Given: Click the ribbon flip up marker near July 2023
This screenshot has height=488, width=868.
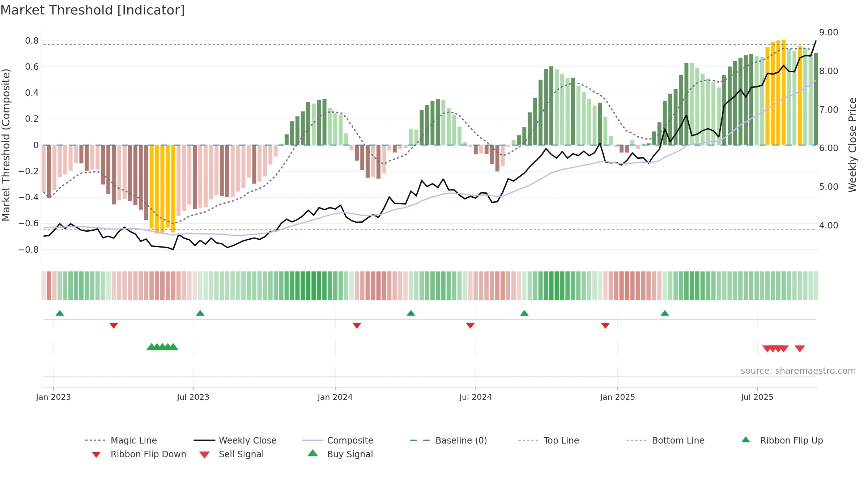Looking at the screenshot, I should coord(200,313).
